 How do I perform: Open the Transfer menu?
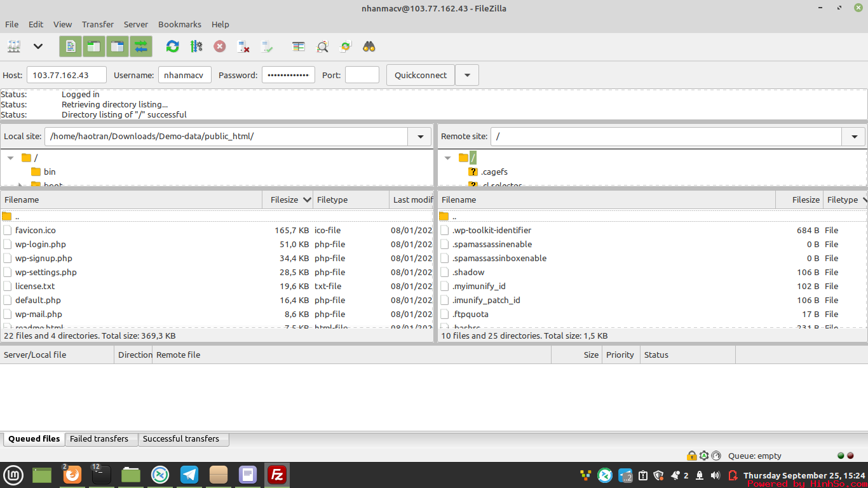point(97,24)
